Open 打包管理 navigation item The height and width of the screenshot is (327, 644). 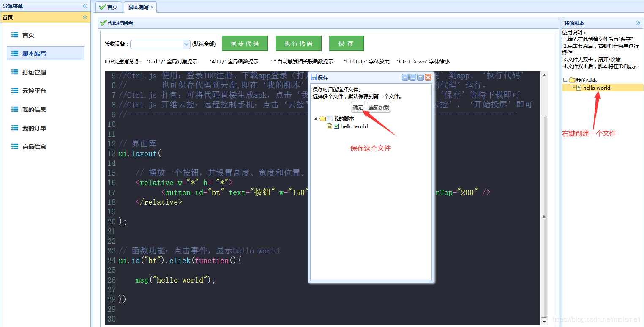46,72
